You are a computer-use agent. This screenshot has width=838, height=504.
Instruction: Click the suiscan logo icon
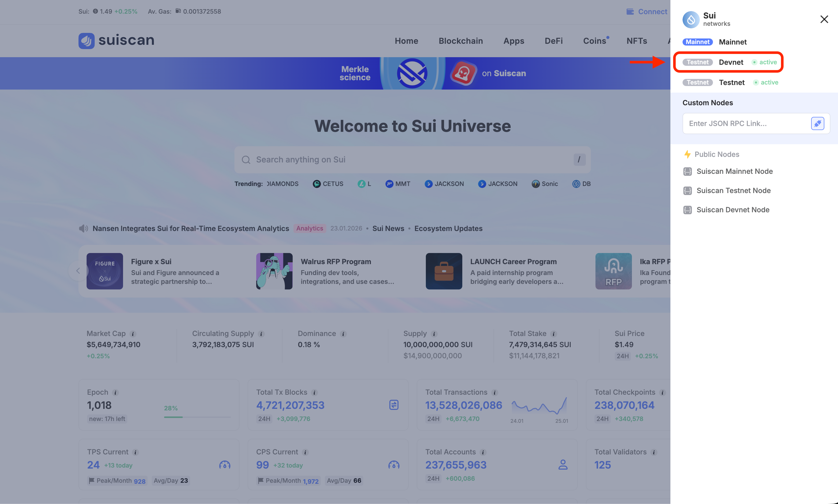click(86, 41)
